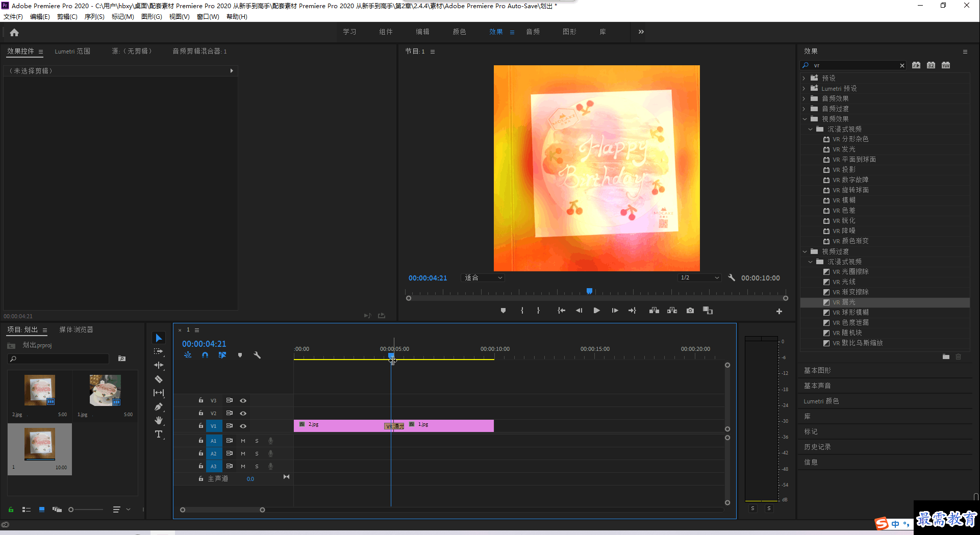Screen dimensions: 980x535
Task: Adjust the Project panel thumbnail zoom slider
Action: click(71, 509)
